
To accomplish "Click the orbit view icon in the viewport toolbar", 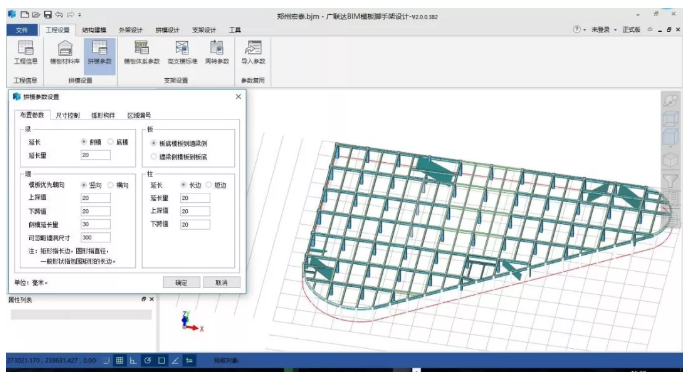I will (670, 101).
